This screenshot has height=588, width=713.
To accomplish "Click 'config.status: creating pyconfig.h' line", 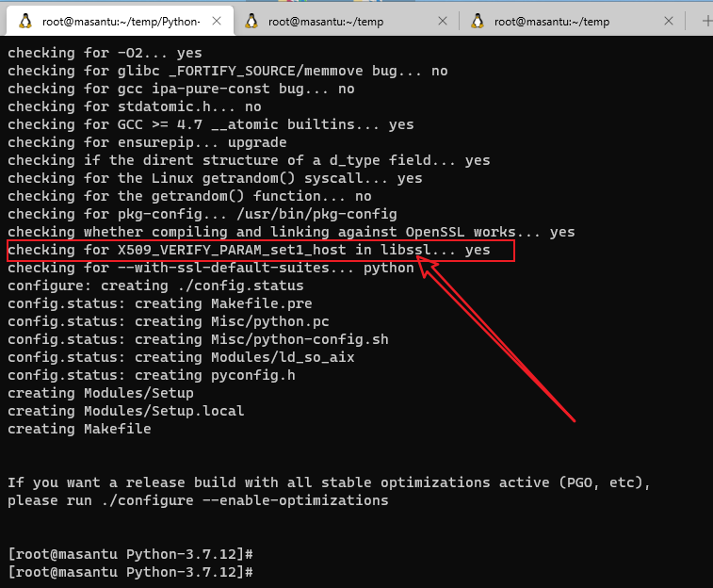I will 152,375.
